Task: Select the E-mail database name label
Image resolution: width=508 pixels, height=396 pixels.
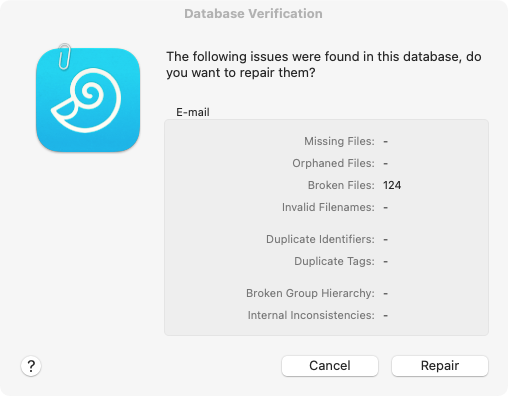Action: click(193, 112)
